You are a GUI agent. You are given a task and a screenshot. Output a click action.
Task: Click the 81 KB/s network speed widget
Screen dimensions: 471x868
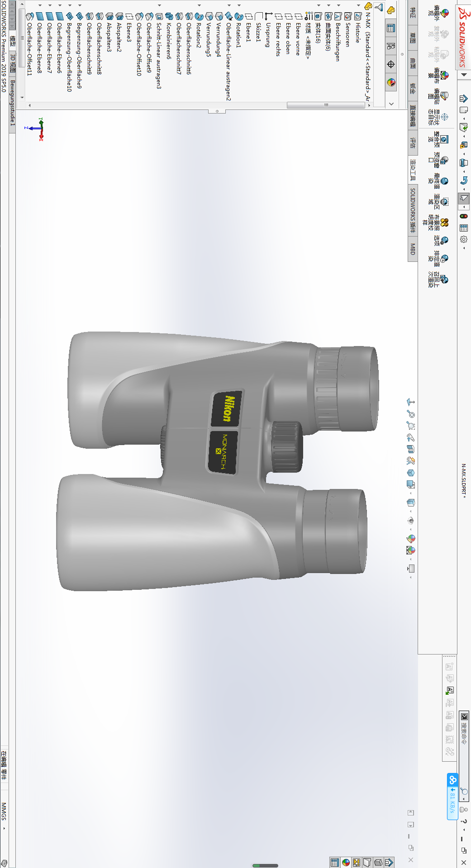pyautogui.click(x=452, y=796)
